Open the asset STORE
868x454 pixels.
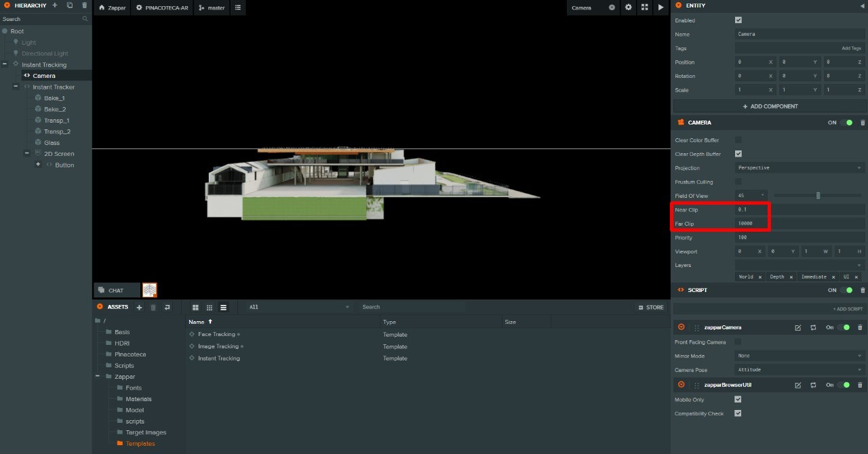click(x=650, y=308)
